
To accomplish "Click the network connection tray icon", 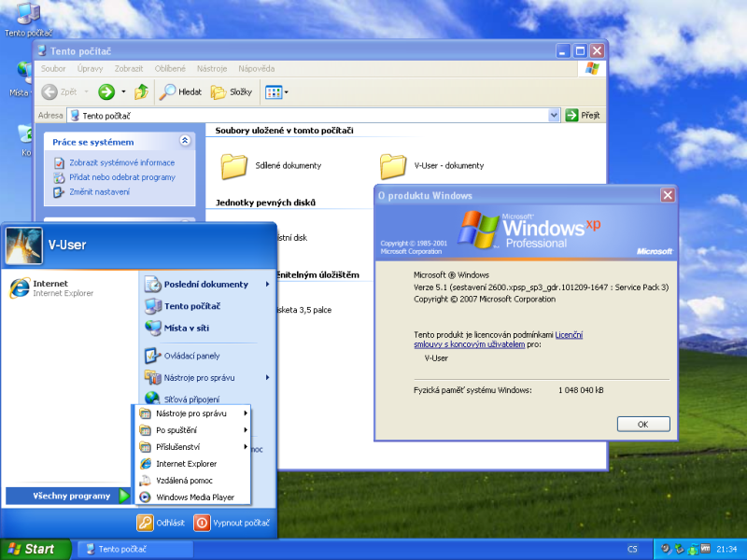I will (693, 550).
